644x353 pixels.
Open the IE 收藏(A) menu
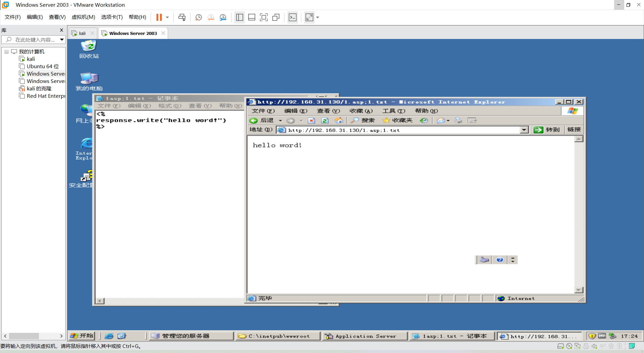click(x=361, y=111)
